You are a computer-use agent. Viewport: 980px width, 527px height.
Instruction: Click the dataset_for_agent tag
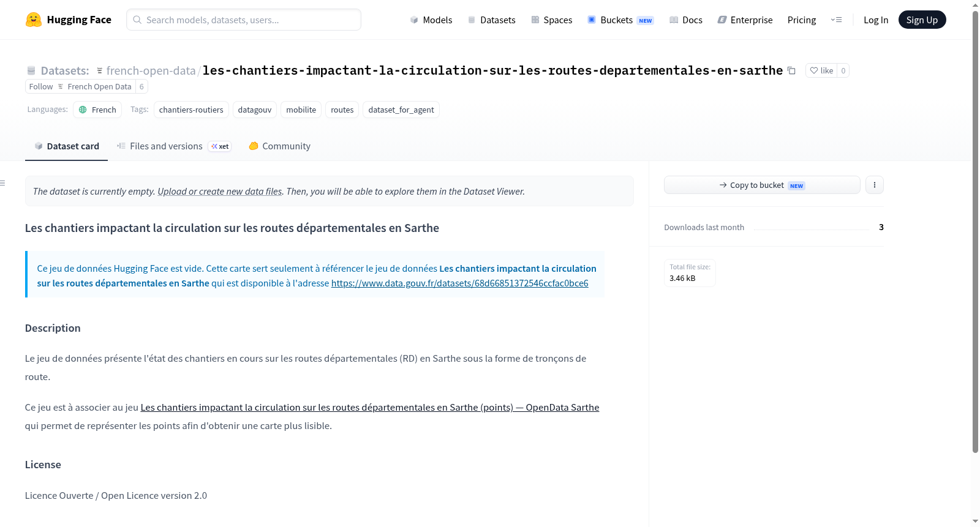coord(401,110)
